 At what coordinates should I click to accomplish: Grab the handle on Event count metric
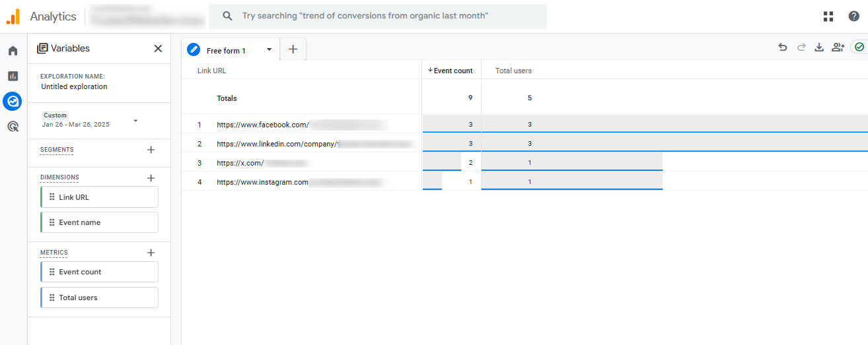tap(52, 272)
